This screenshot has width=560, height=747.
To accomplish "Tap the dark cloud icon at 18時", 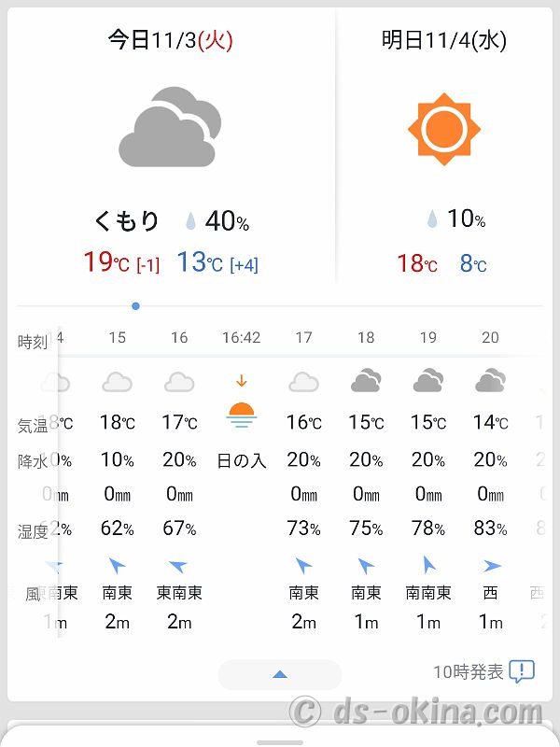I will click(x=366, y=380).
